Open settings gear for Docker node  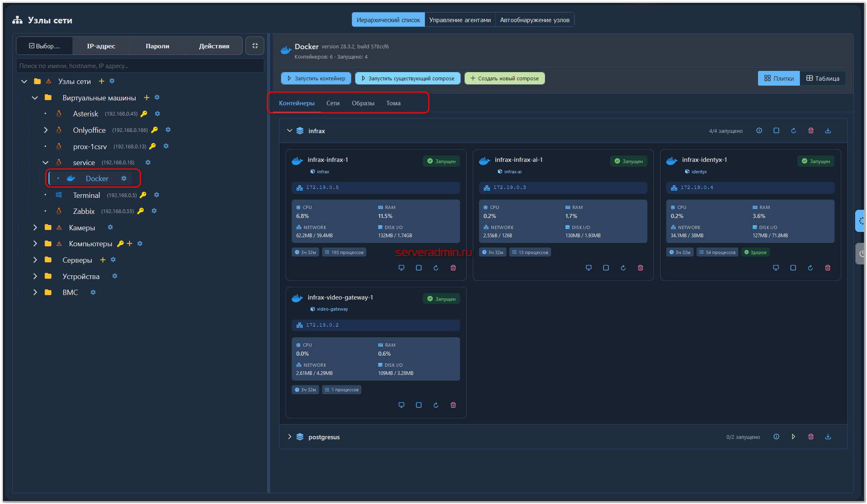pos(124,179)
